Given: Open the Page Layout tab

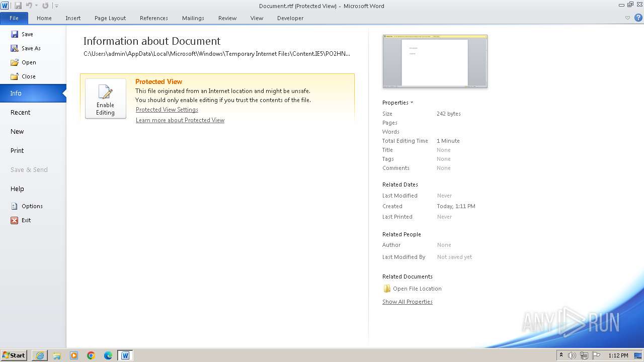Looking at the screenshot, I should click(x=110, y=18).
